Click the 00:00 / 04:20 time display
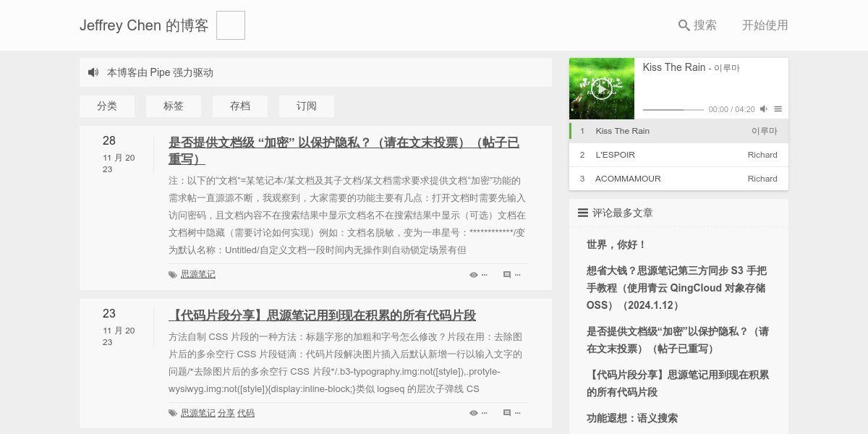 [731, 109]
